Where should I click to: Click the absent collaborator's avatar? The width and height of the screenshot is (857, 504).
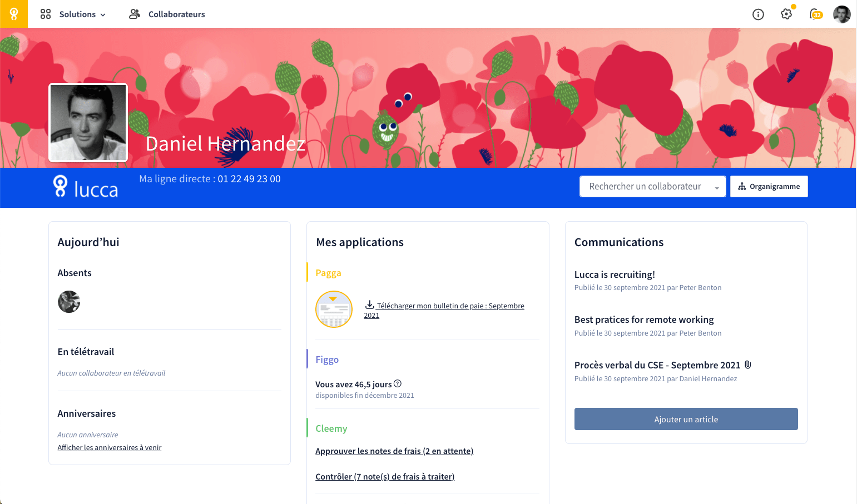[x=69, y=302]
